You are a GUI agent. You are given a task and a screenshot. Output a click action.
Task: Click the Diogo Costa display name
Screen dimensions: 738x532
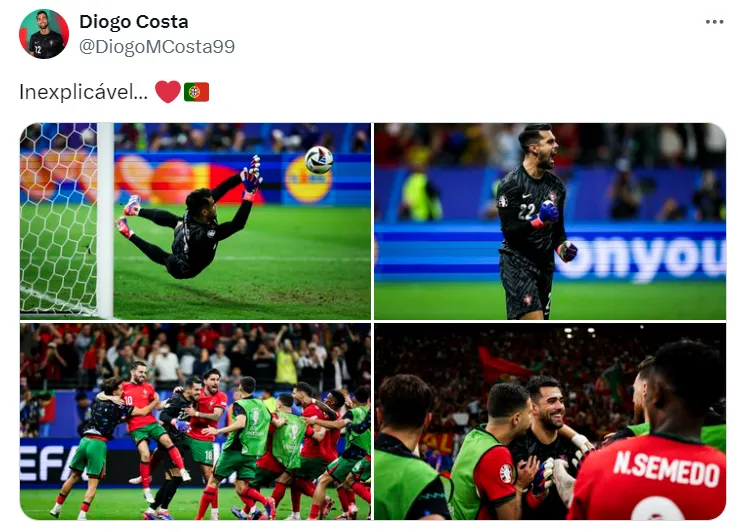134,22
